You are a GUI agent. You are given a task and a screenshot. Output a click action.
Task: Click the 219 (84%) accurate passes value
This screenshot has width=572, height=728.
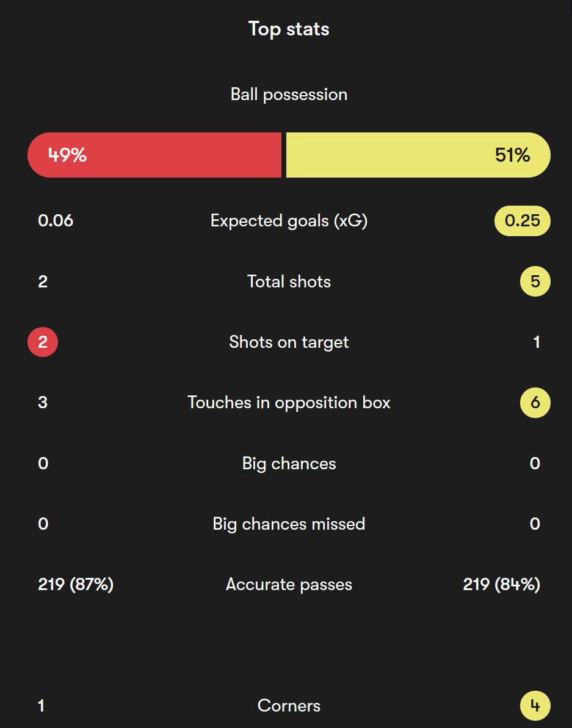click(x=501, y=585)
